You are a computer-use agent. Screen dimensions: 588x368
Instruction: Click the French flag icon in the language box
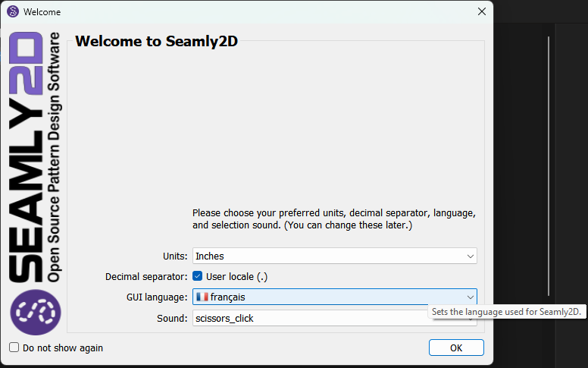202,297
